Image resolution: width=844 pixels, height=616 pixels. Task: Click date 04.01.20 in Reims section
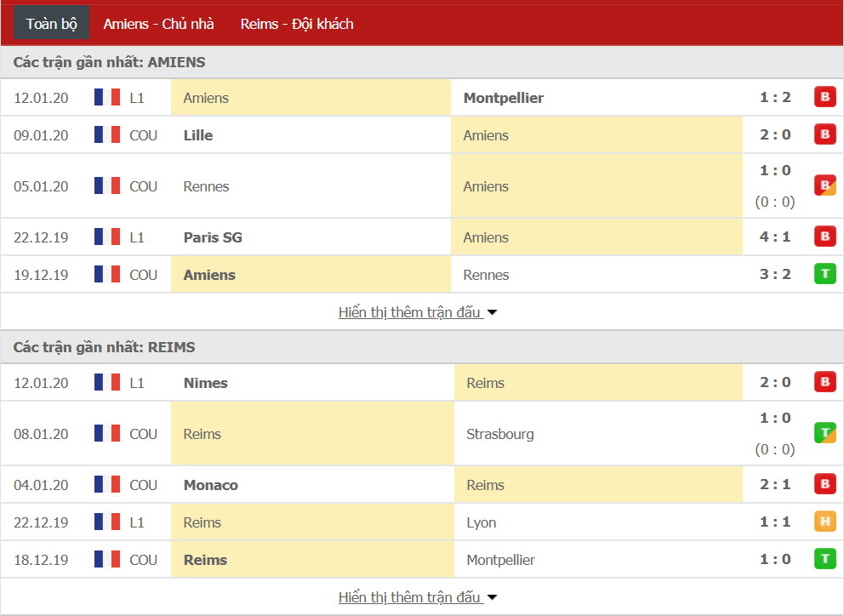pos(41,485)
